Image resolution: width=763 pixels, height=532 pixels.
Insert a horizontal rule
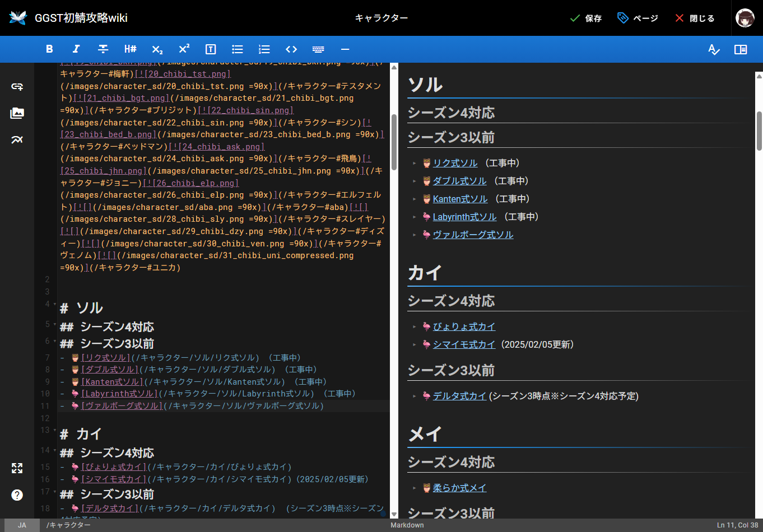345,49
